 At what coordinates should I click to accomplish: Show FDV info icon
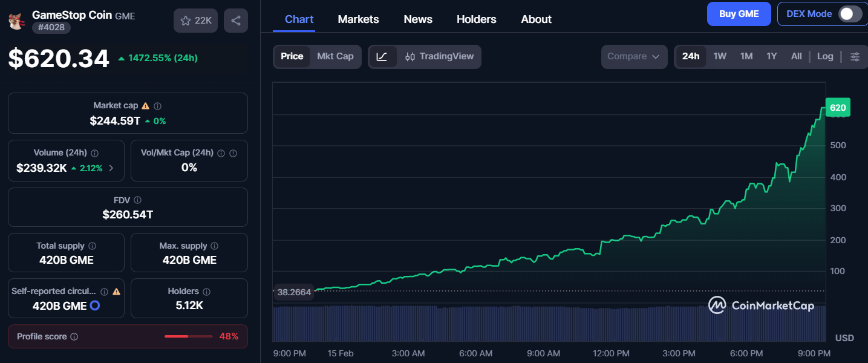coord(137,200)
